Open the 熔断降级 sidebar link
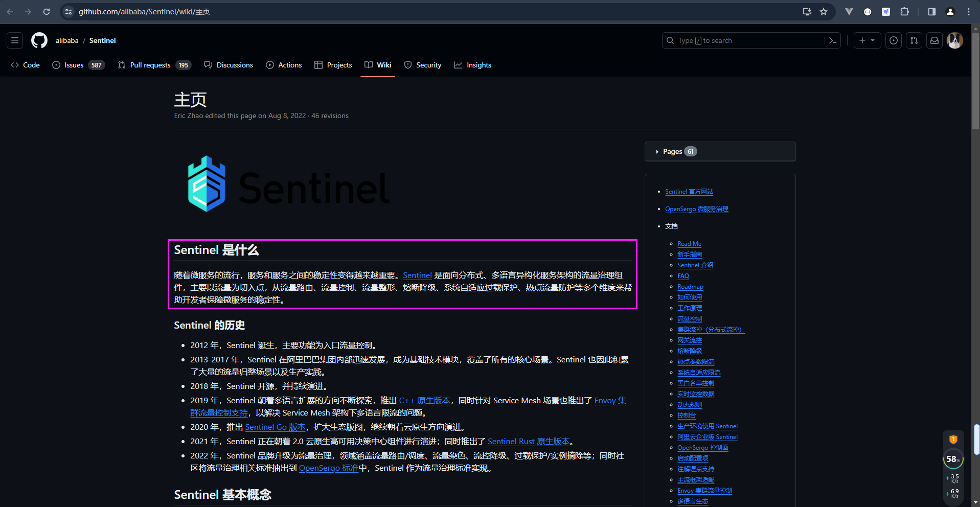Screen dimensions: 980x507 pos(690,351)
